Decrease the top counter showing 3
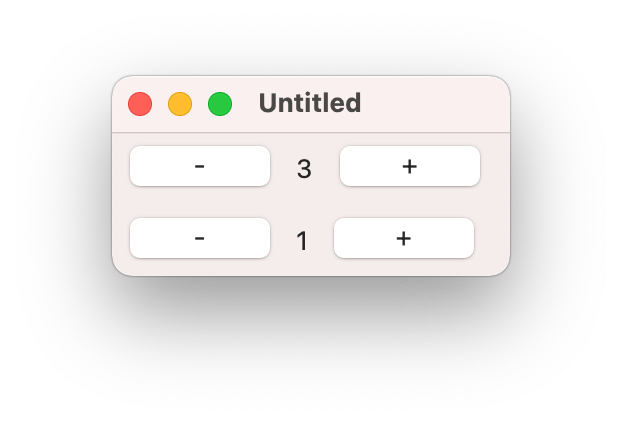The height and width of the screenshot is (424, 622). [x=200, y=166]
